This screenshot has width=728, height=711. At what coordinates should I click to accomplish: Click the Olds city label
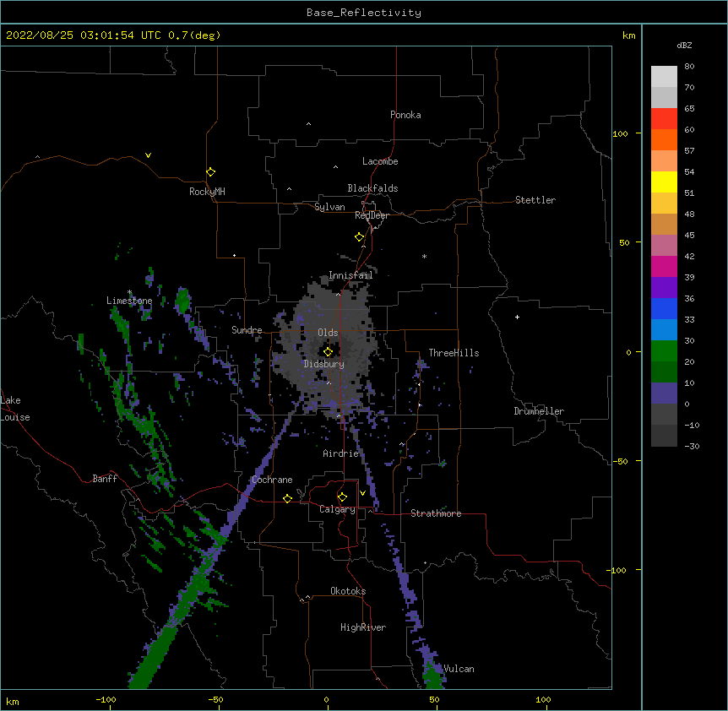point(328,333)
